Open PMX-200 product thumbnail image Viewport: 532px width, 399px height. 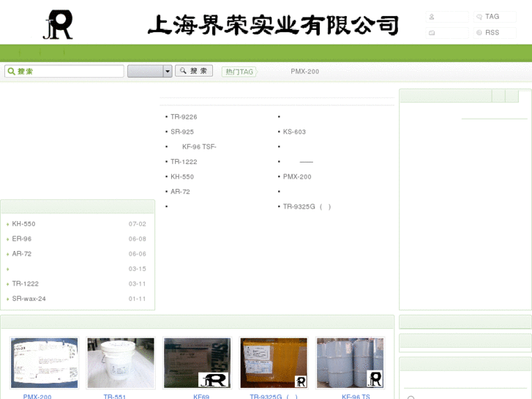click(x=45, y=362)
